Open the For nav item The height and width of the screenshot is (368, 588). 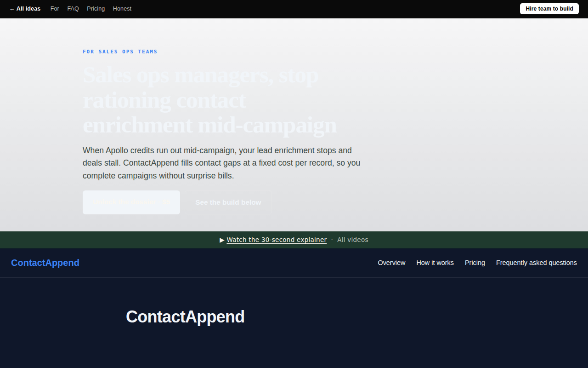(55, 9)
